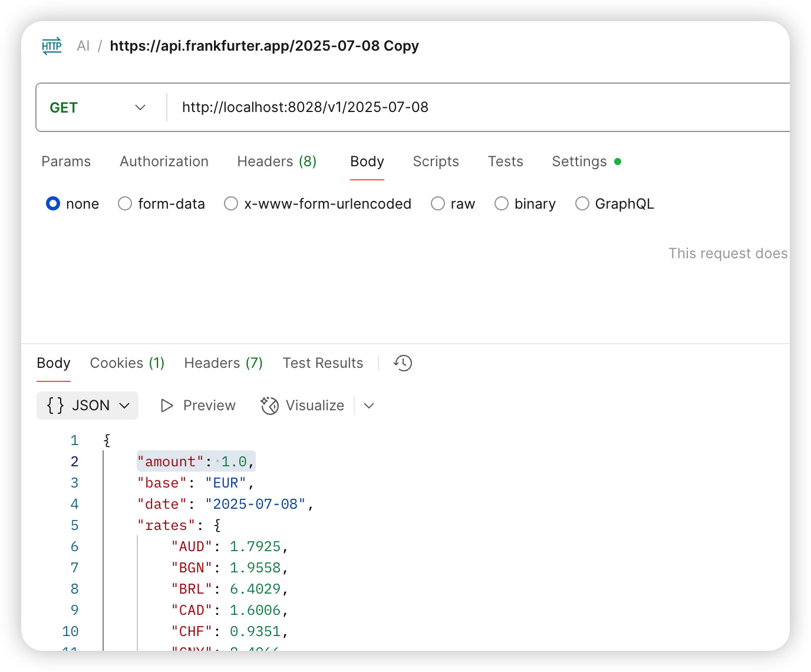
Task: Choose the raw body option
Action: (438, 204)
